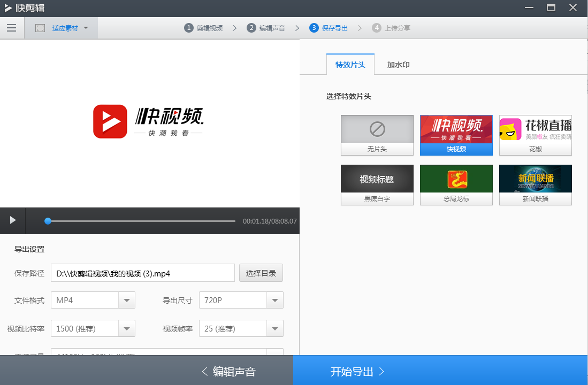The height and width of the screenshot is (385, 588).
Task: Click the 快视频 logo in the preview
Action: [149, 121]
